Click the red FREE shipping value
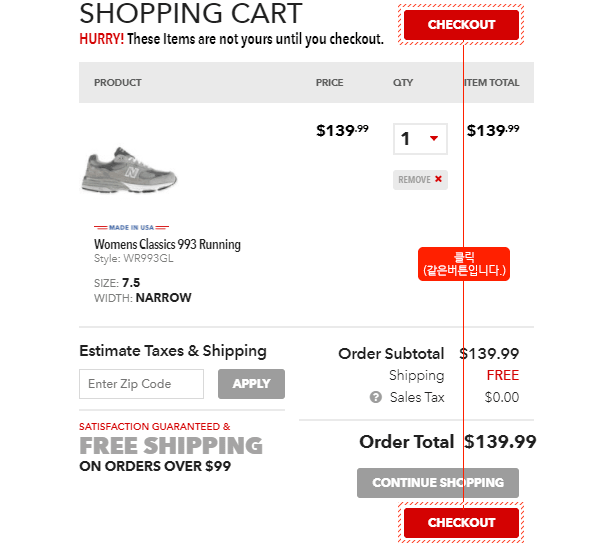600x548 pixels. tap(502, 376)
